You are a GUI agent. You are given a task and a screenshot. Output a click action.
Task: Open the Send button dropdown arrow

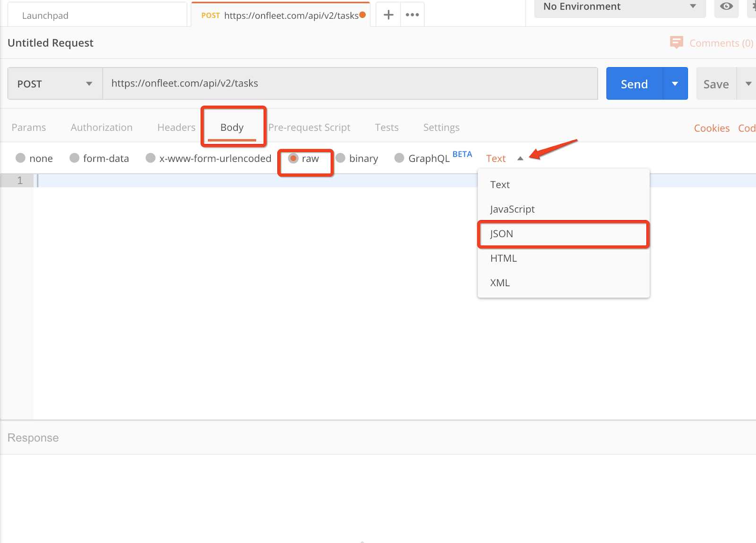point(675,84)
